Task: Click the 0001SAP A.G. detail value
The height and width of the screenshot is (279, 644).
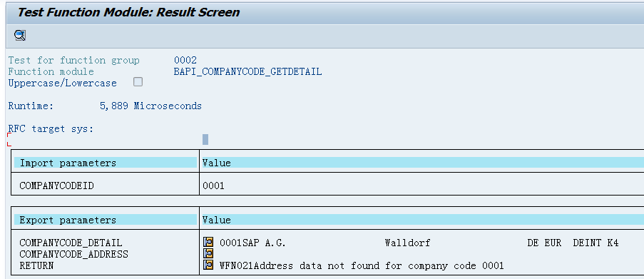Action: point(252,243)
